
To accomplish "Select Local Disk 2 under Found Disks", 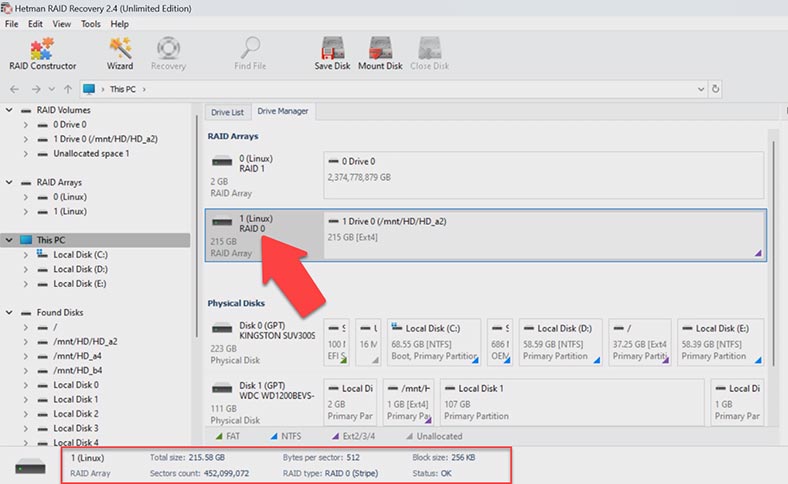I will tap(76, 414).
